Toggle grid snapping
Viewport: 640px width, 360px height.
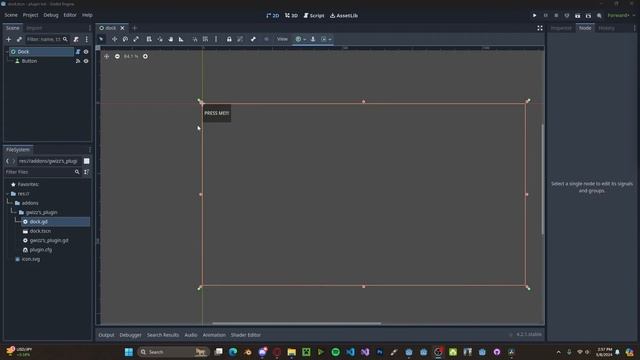(205, 39)
